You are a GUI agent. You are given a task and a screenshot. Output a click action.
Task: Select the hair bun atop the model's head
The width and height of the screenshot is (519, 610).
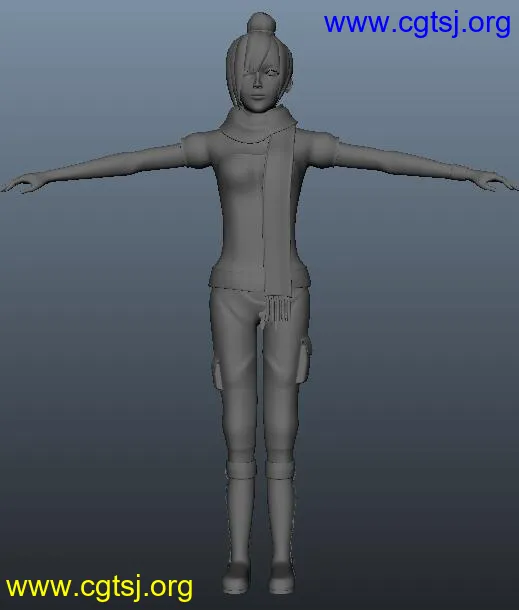(261, 23)
